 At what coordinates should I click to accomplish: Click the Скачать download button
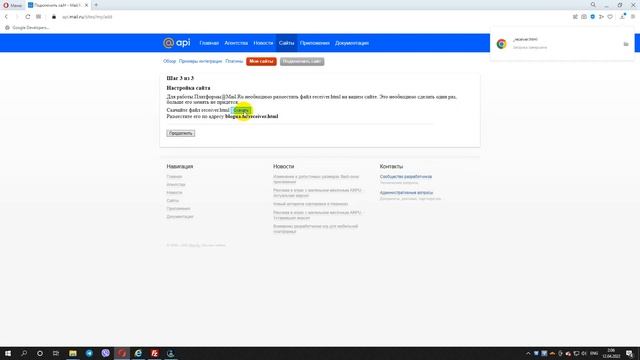tap(241, 110)
